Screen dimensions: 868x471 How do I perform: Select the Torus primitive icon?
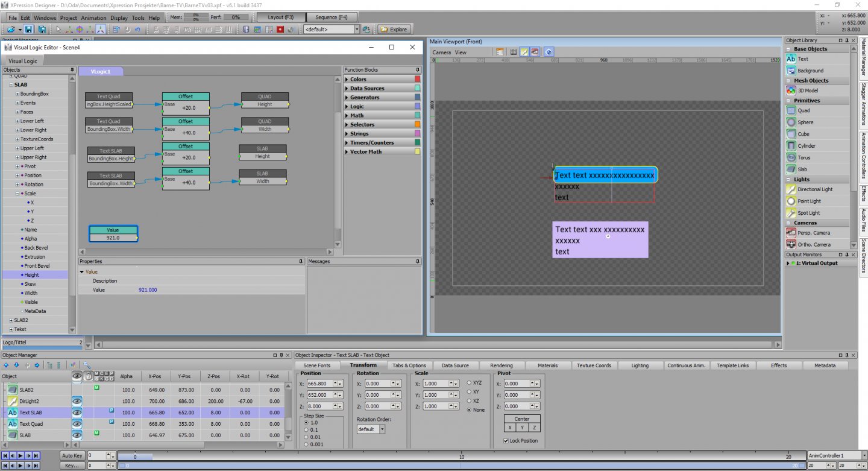[791, 157]
